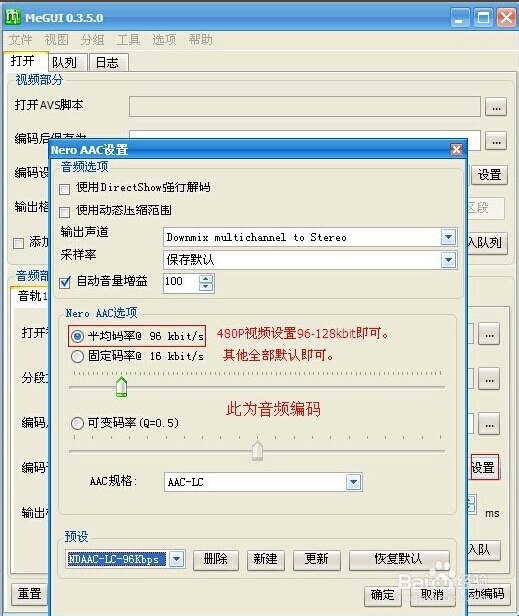The height and width of the screenshot is (616, 519).
Task: Click the 恢复默认 button
Action: [x=399, y=559]
